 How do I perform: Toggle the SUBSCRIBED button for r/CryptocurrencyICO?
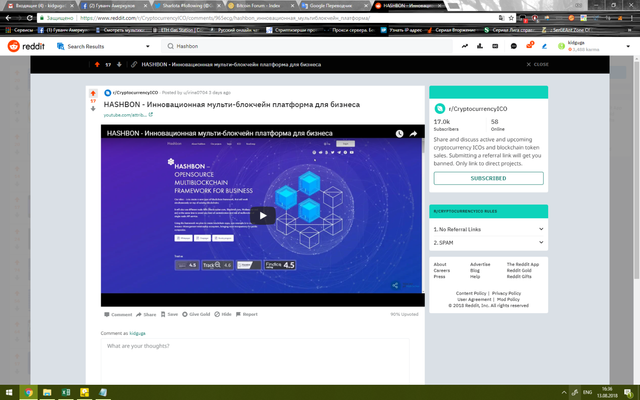point(489,178)
